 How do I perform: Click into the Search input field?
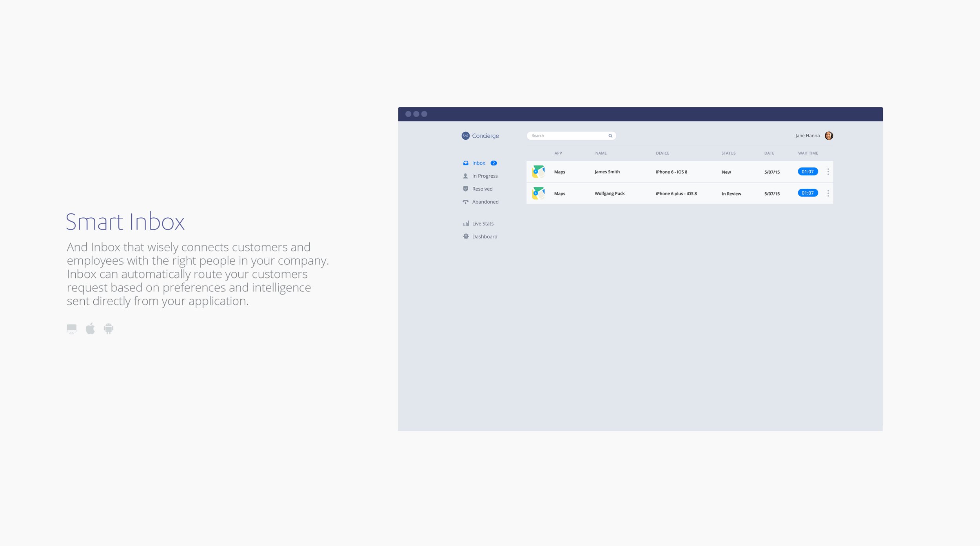[x=566, y=136]
